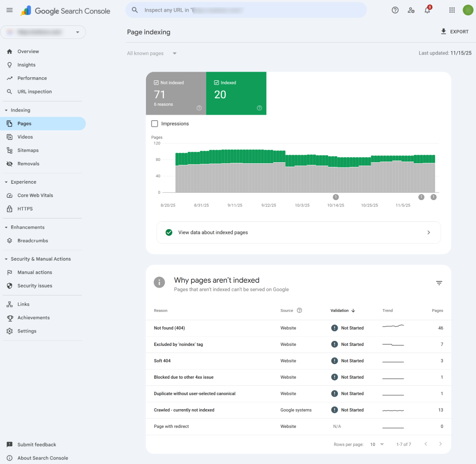This screenshot has height=464, width=476.
Task: Click the Inspect any URL search field
Action: (x=246, y=10)
